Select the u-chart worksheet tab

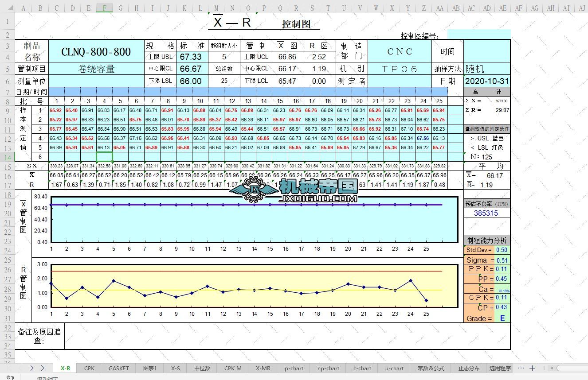[x=394, y=368]
